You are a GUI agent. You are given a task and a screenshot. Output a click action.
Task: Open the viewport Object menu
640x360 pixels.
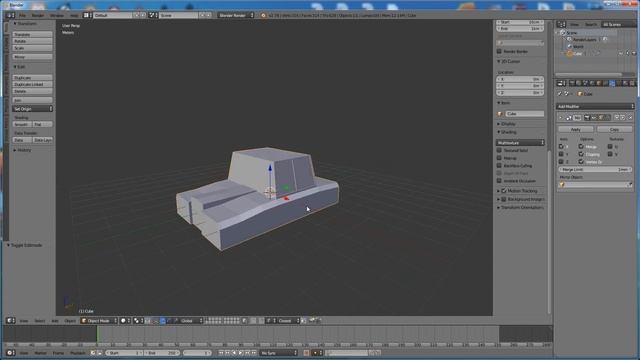coord(70,321)
